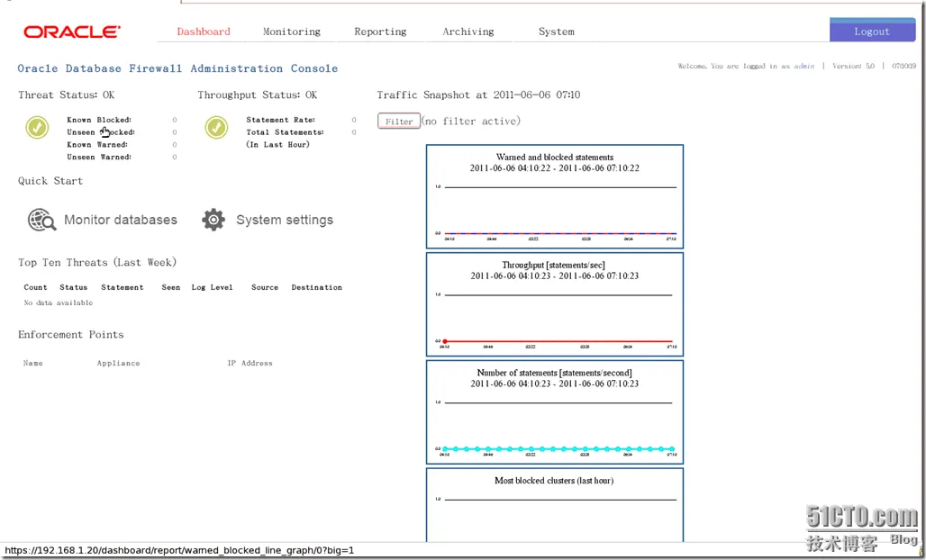Viewport: 926px width, 560px height.
Task: Click the Known Blocked label
Action: pyautogui.click(x=99, y=120)
